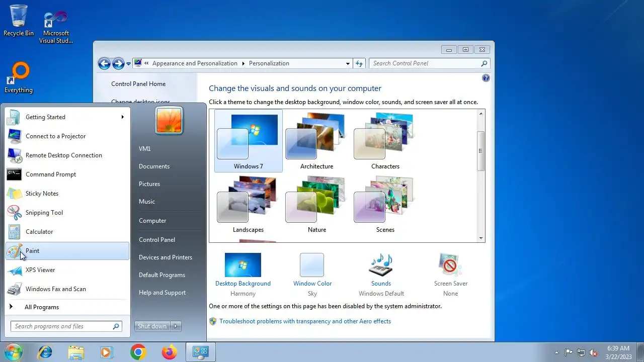Screen dimensions: 644x362
Task: Open Google Chrome from taskbar
Action: tap(138, 352)
